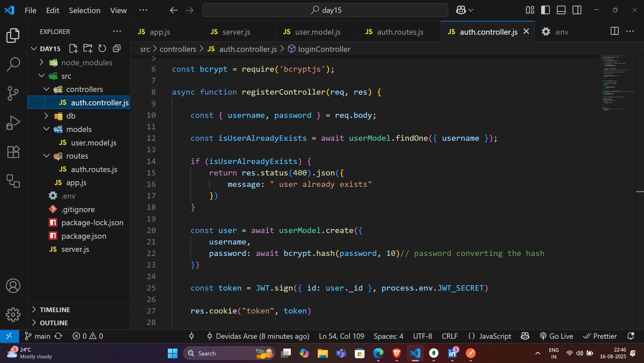Click Ln 54, Col 109 in status bar
The width and height of the screenshot is (644, 363).
[341, 336]
